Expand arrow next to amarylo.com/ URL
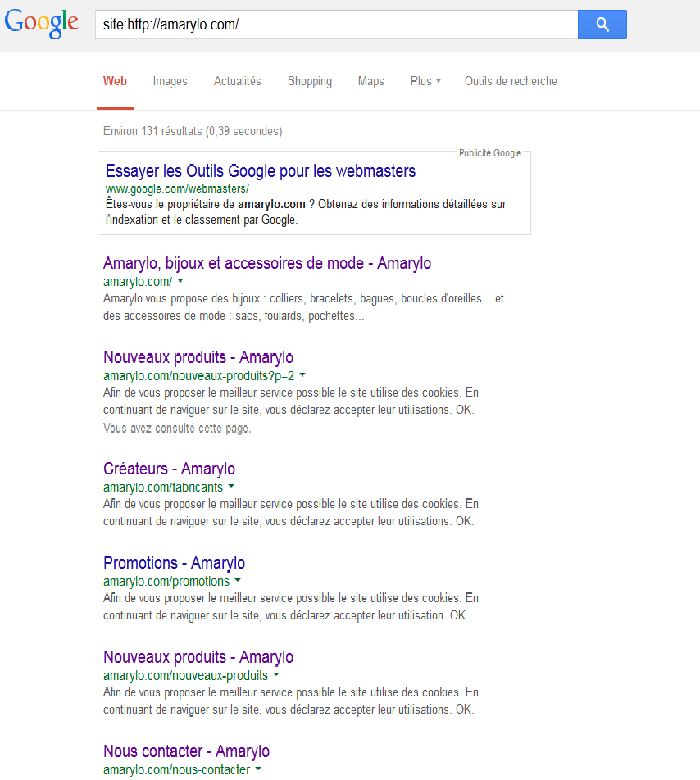Image resolution: width=700 pixels, height=780 pixels. [180, 281]
